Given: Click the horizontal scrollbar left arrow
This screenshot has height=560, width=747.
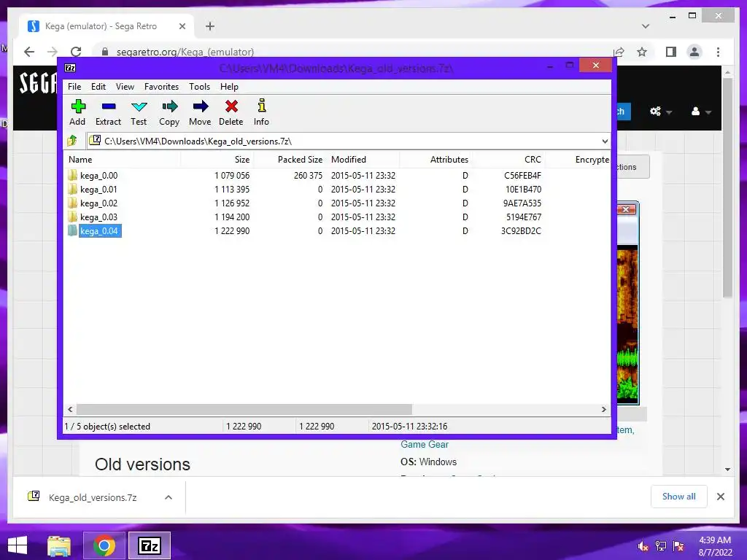Looking at the screenshot, I should (71, 409).
